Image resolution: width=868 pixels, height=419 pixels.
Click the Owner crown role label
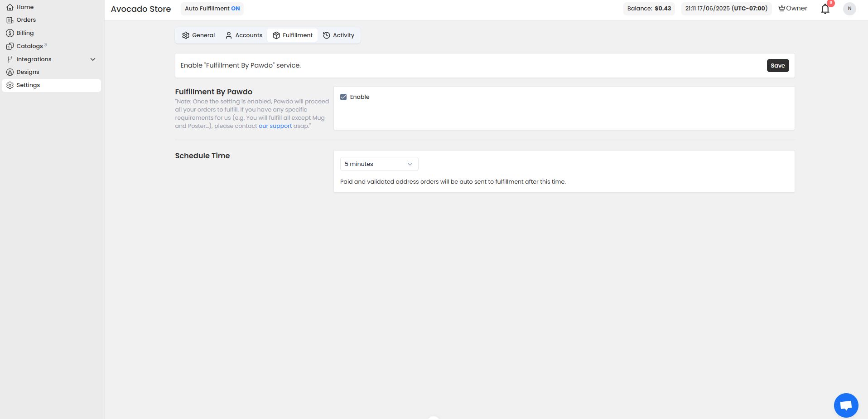point(793,9)
